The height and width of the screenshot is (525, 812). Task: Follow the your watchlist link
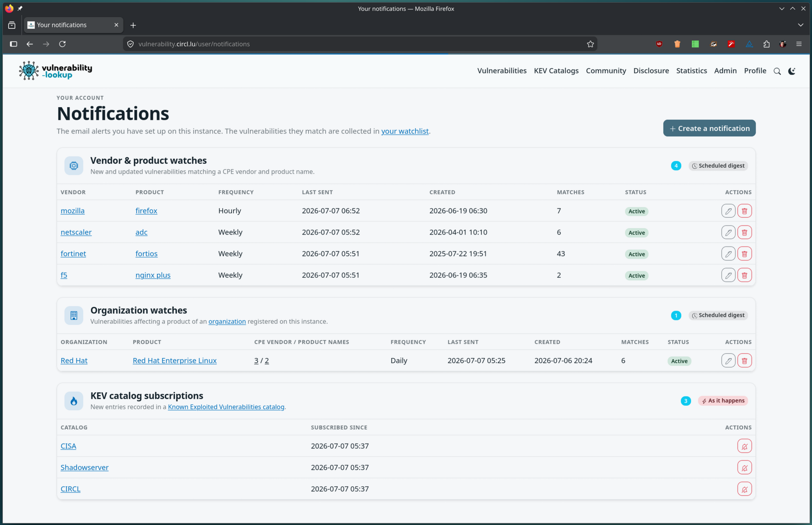point(405,131)
